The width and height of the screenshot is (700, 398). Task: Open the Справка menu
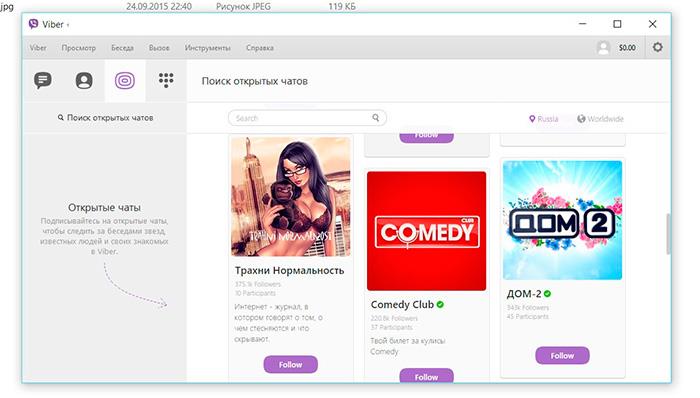[260, 48]
